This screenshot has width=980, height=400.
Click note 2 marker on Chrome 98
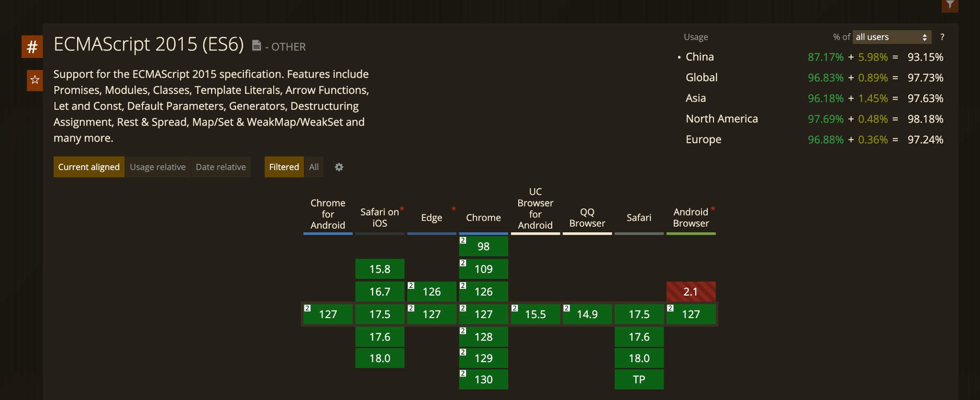(x=463, y=240)
